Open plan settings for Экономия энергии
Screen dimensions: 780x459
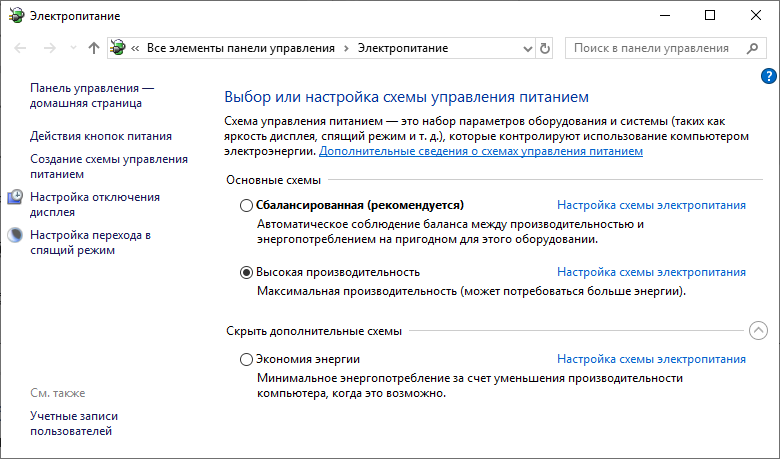click(651, 359)
